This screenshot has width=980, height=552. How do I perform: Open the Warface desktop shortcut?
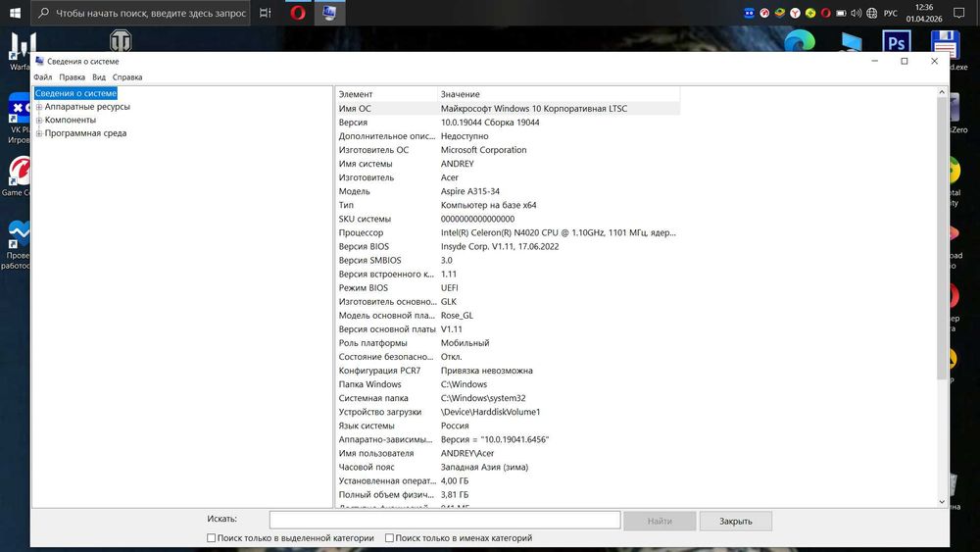[19, 49]
